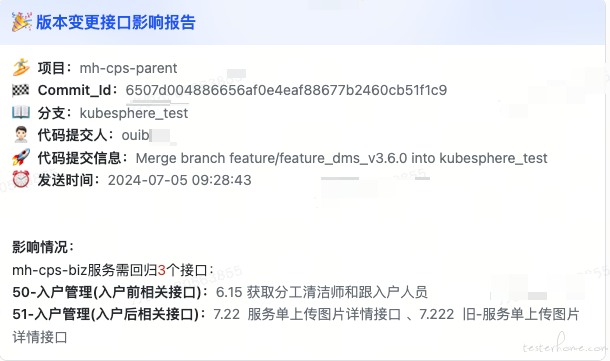Viewport: 610px width, 361px height.
Task: Click the open book icon beside 分支
Action: (21, 112)
